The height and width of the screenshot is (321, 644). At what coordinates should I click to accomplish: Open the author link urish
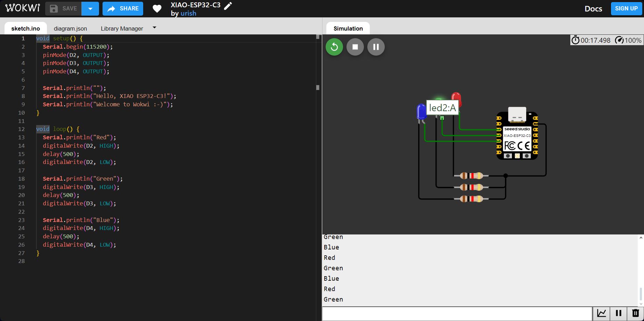click(x=188, y=13)
